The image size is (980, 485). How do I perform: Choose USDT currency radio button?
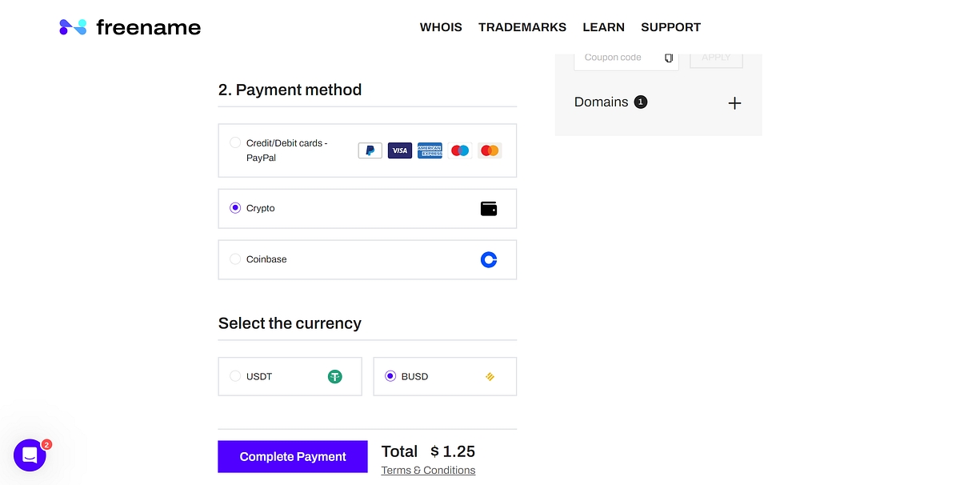(235, 376)
